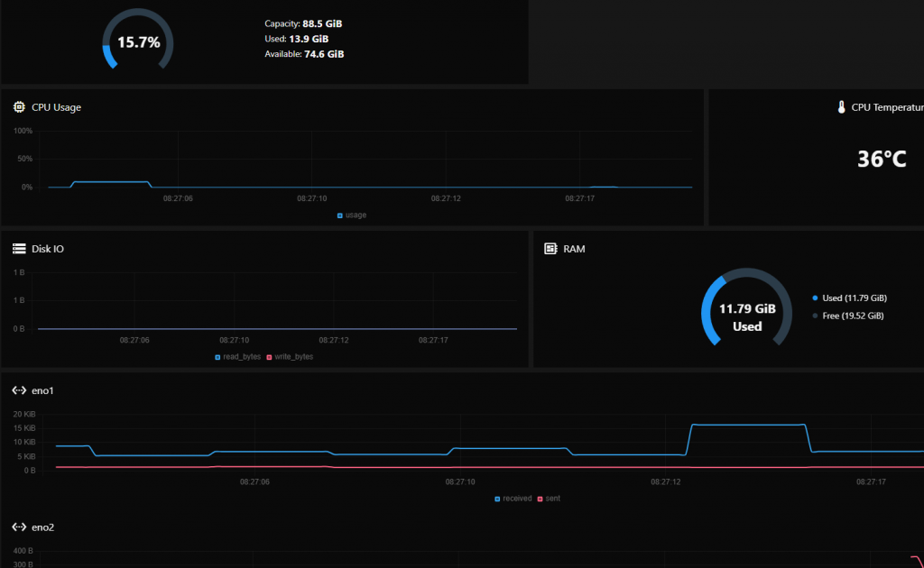Click the bidirectional arrows icon beside eno1
This screenshot has width=924, height=568.
click(x=18, y=389)
